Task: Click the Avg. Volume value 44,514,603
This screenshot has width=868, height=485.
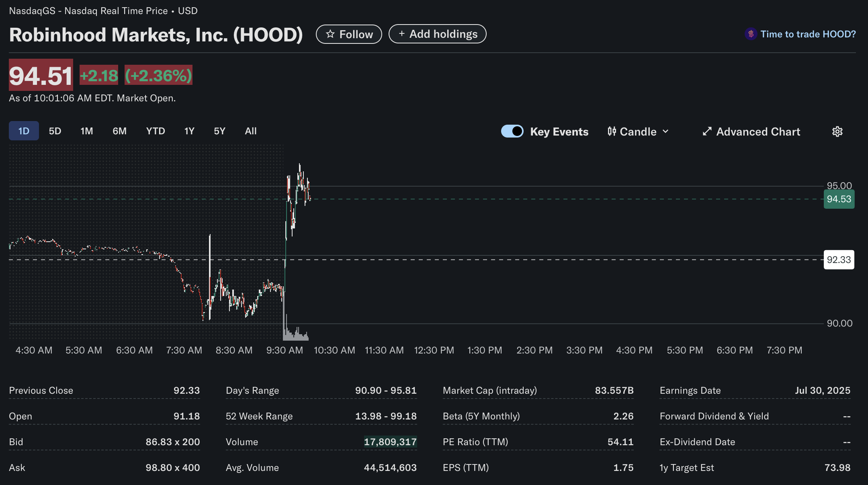Action: (x=390, y=468)
